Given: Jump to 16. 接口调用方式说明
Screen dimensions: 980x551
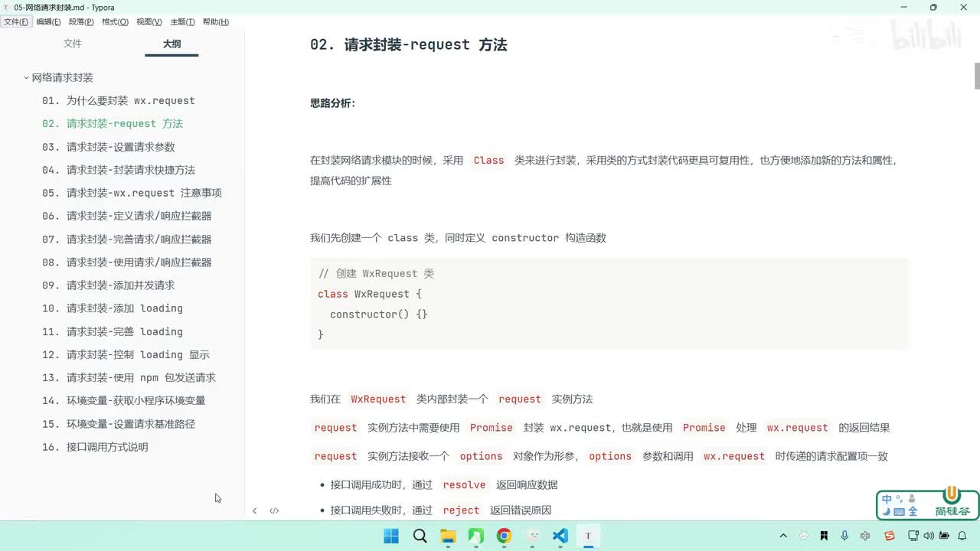Looking at the screenshot, I should pos(95,447).
